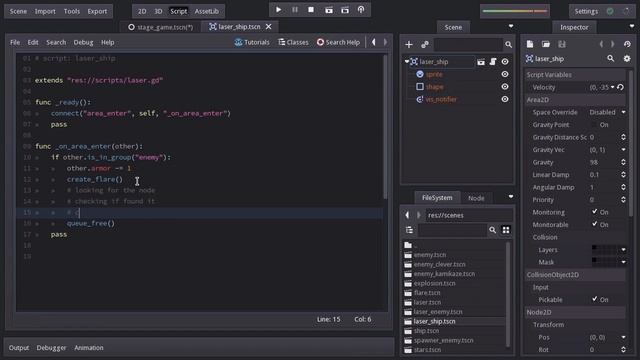Switch to the Node dock tab
This screenshot has width=640, height=360.
pos(476,198)
